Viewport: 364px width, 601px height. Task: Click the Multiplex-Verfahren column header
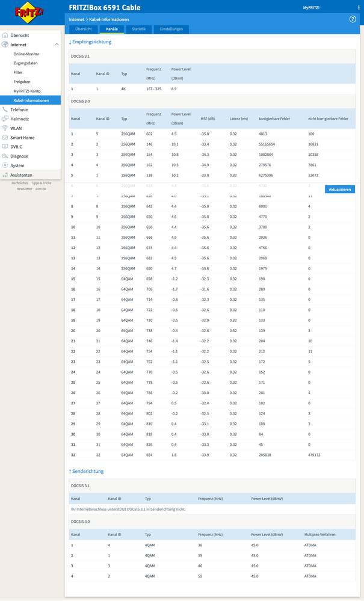click(x=319, y=535)
